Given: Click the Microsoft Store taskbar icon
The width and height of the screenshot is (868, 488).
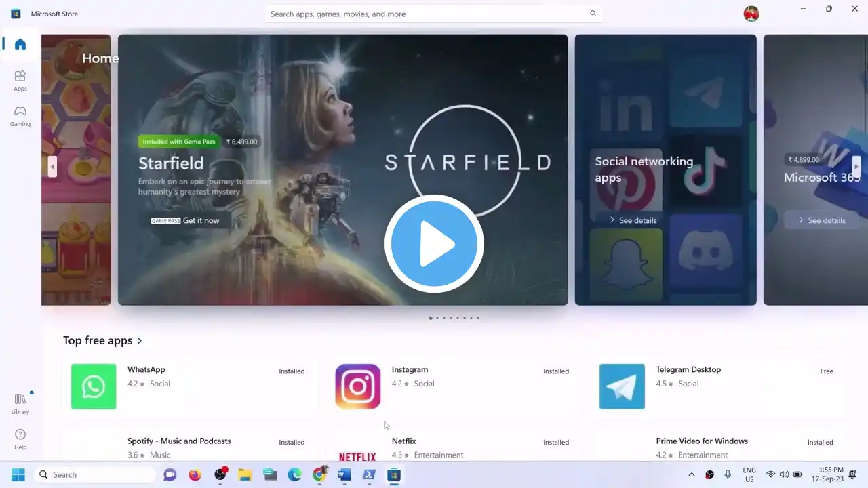Looking at the screenshot, I should click(x=394, y=474).
